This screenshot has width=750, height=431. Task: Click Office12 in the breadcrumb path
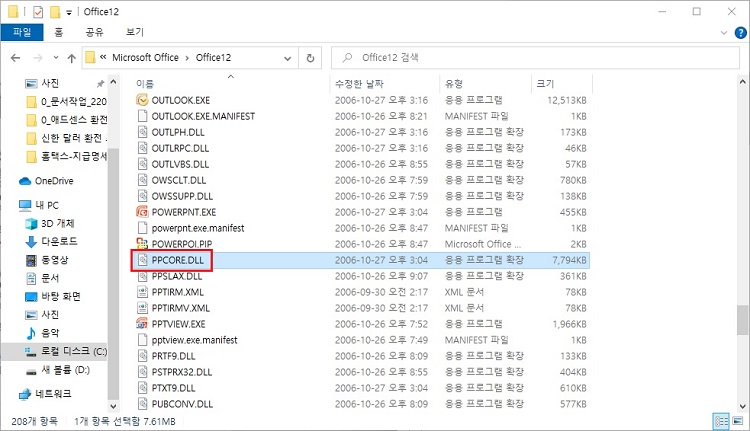(x=213, y=57)
